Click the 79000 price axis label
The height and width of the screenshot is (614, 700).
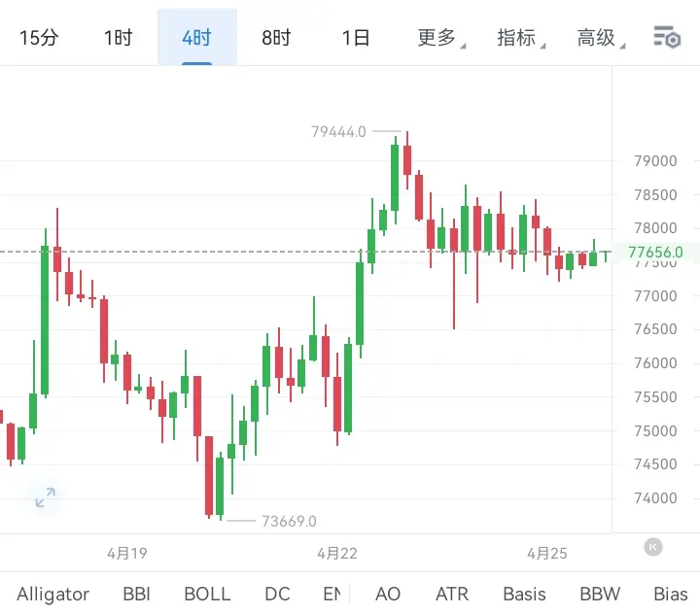pyautogui.click(x=655, y=160)
